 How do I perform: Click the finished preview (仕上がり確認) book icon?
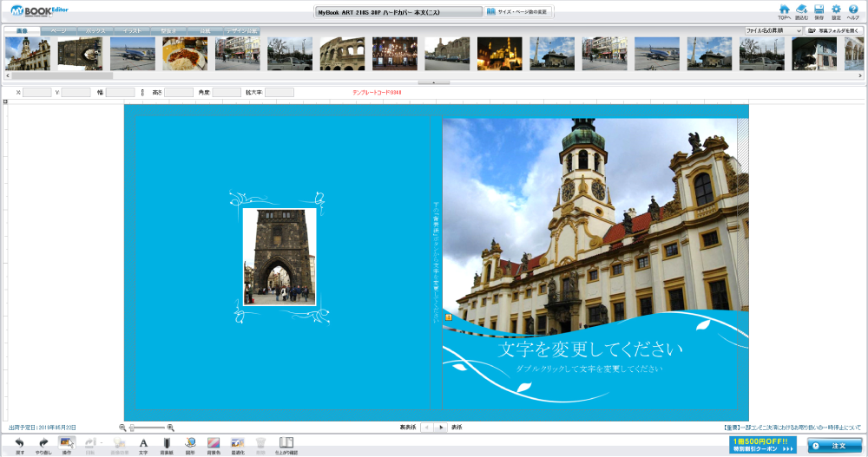click(x=286, y=441)
